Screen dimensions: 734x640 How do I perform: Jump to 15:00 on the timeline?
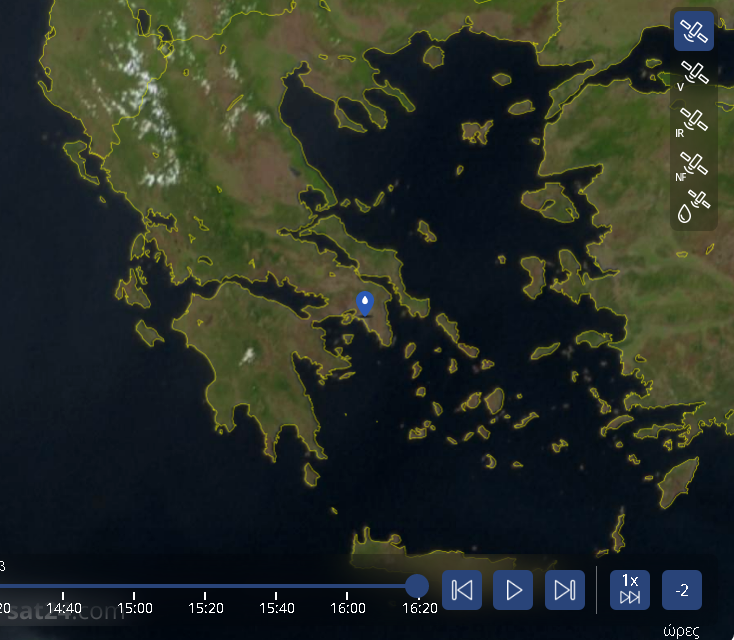pyautogui.click(x=135, y=607)
